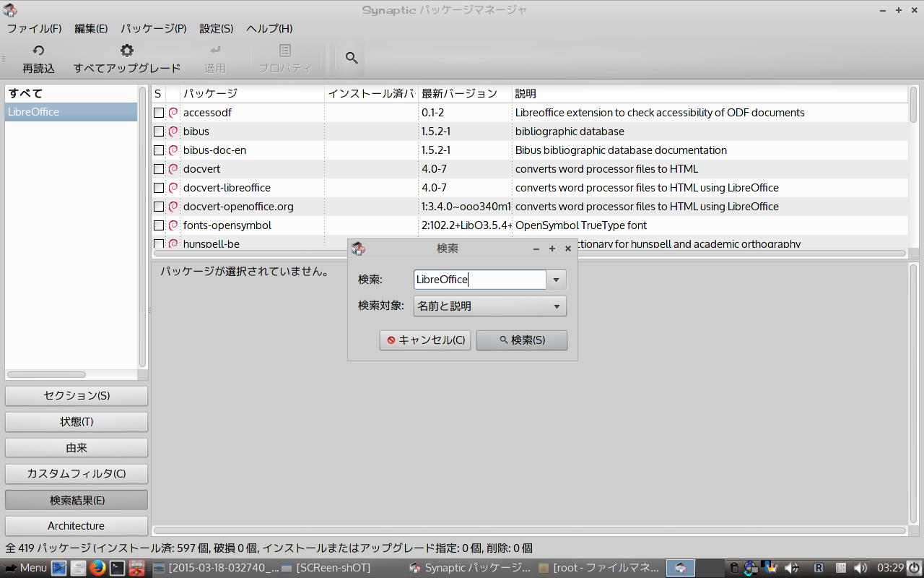Screen dimensions: 924x578
Task: Click the package list vertical scrollbar
Action: (x=914, y=105)
